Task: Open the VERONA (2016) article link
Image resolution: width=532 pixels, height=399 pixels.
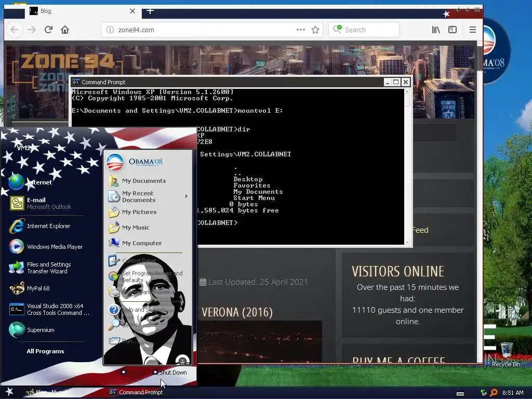Action: click(237, 312)
